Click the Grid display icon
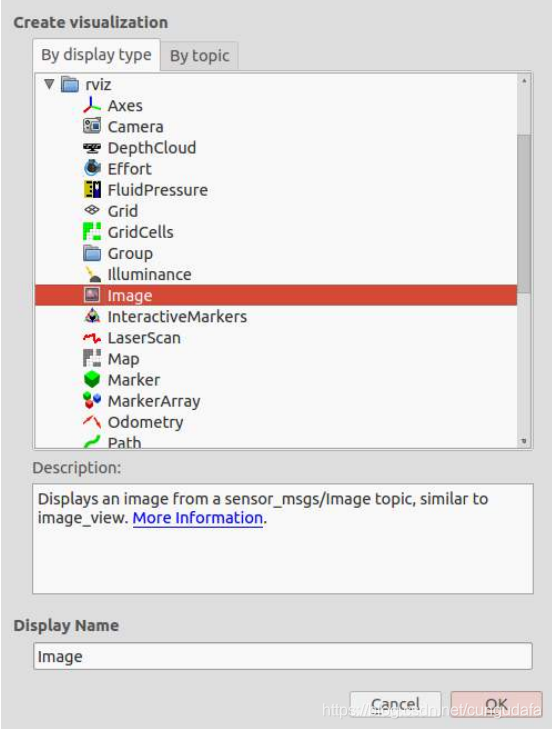 [92, 210]
